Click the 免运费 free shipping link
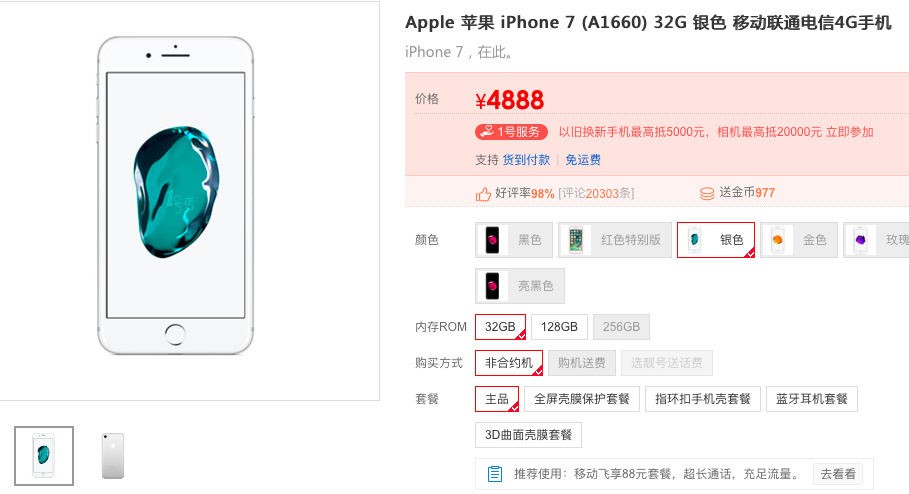This screenshot has width=909, height=494. 583,160
